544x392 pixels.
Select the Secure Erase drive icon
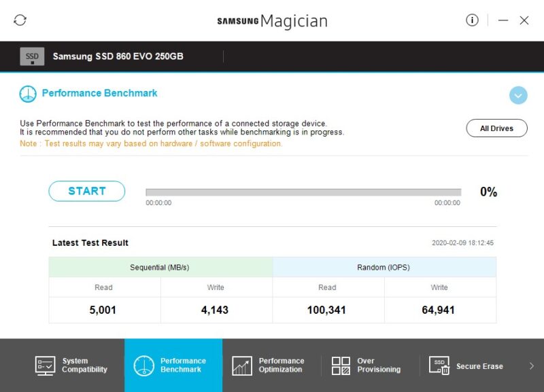tap(439, 366)
